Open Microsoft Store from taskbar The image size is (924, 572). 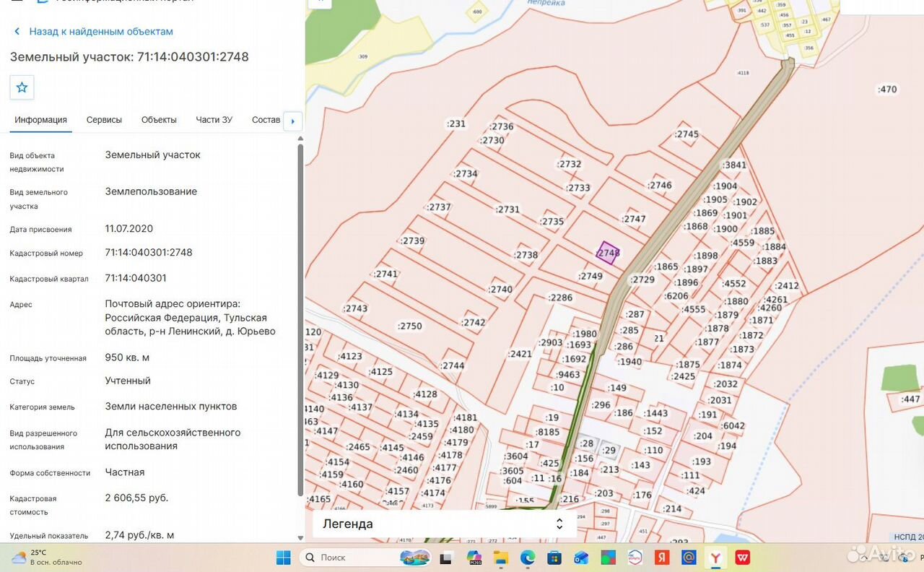pyautogui.click(x=554, y=558)
